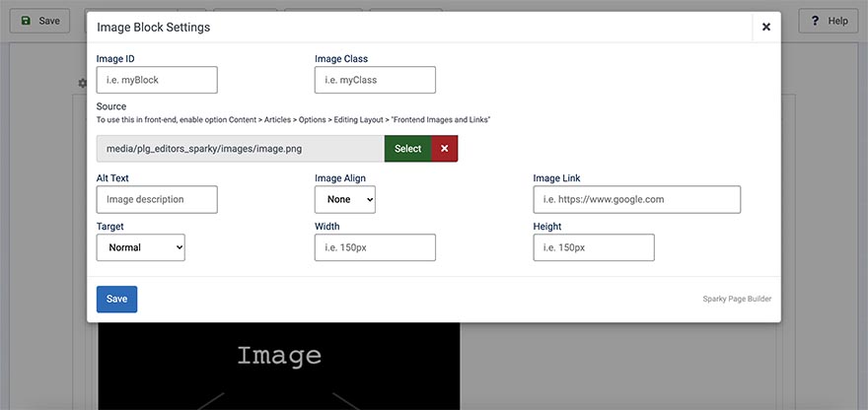The width and height of the screenshot is (868, 410).
Task: Open Help in the background toolbar
Action: pos(829,21)
